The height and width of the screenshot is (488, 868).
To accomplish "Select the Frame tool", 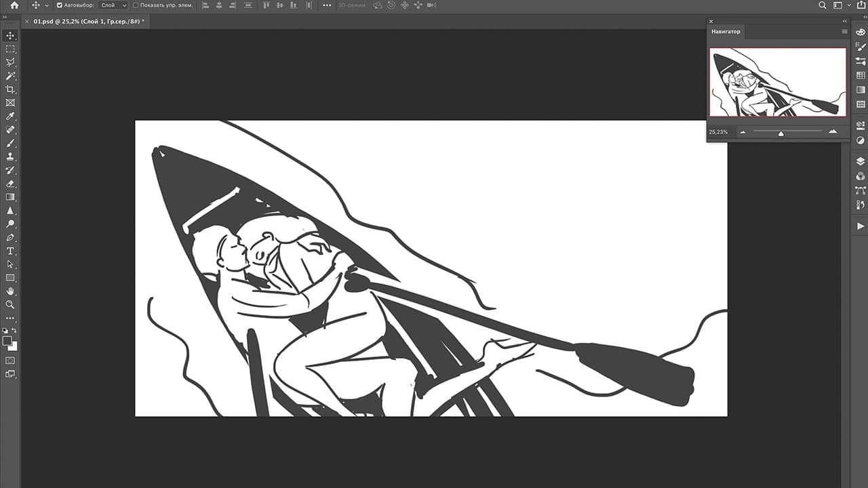I will click(10, 103).
